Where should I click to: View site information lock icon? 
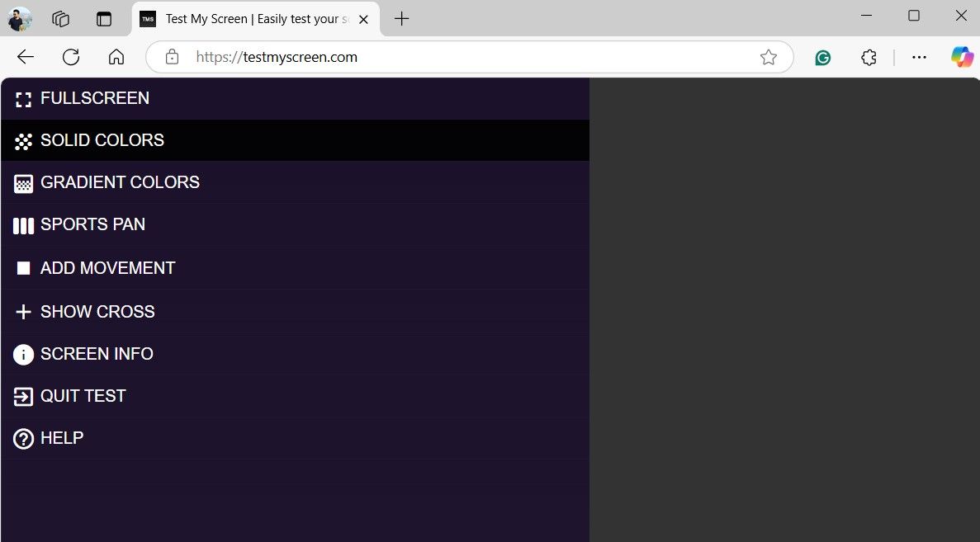click(x=172, y=58)
